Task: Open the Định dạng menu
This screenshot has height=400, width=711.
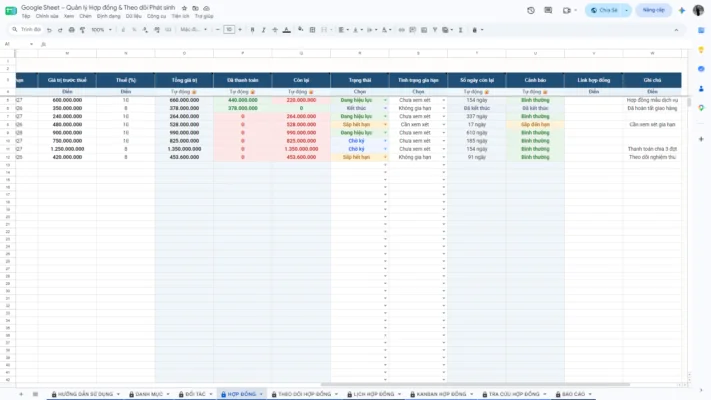Action: coord(108,16)
